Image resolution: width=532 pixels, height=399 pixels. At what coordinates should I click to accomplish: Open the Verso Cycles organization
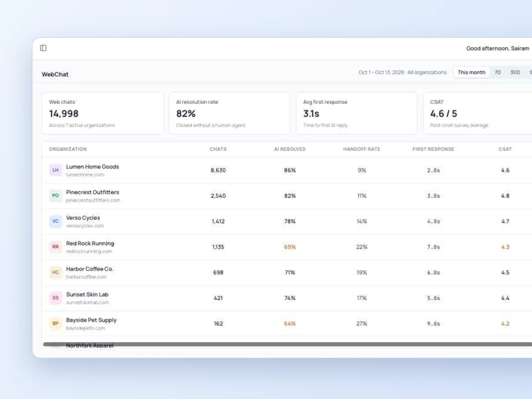83,218
